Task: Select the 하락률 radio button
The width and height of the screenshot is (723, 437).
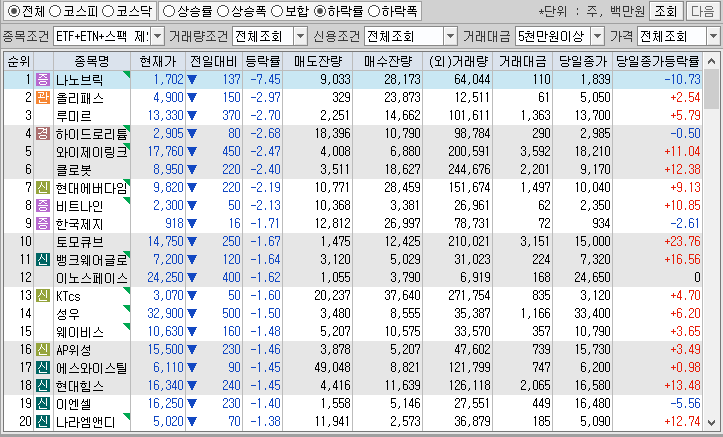Action: 320,11
